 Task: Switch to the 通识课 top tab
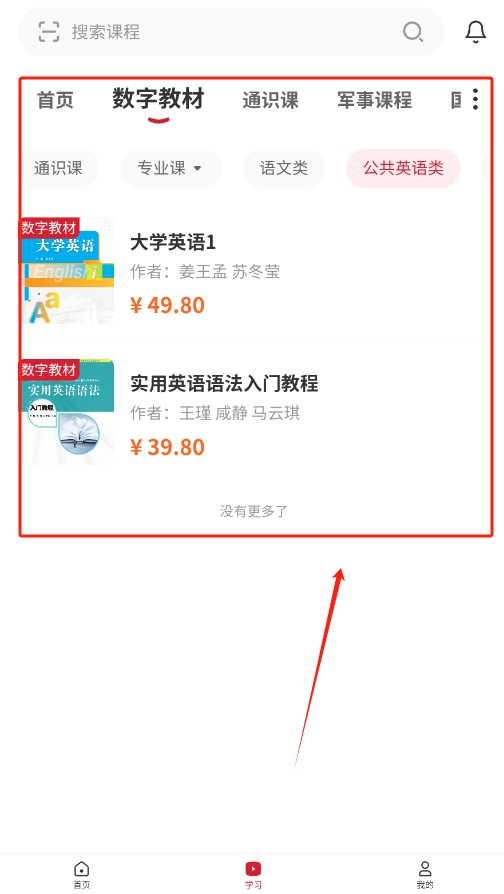(x=270, y=100)
